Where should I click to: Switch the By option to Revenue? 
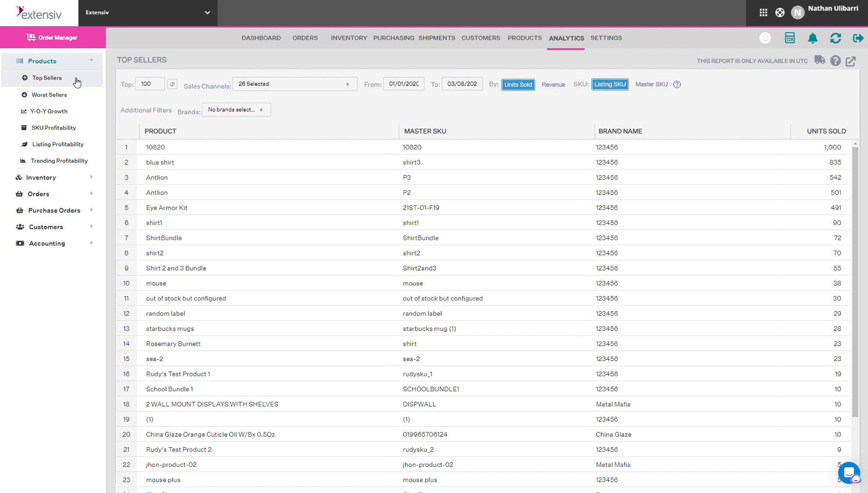(x=553, y=84)
